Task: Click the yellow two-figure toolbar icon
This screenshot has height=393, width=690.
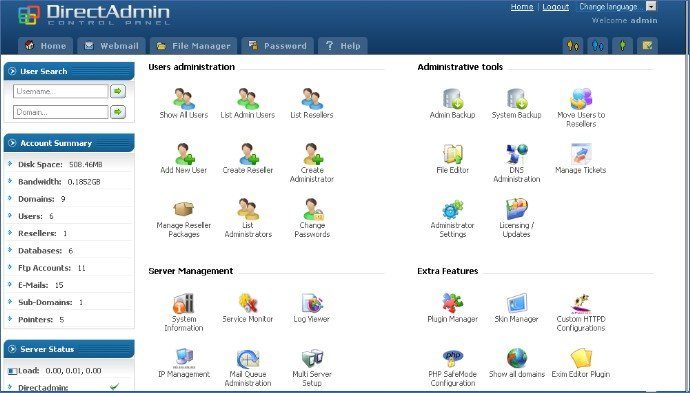Action: pyautogui.click(x=573, y=46)
